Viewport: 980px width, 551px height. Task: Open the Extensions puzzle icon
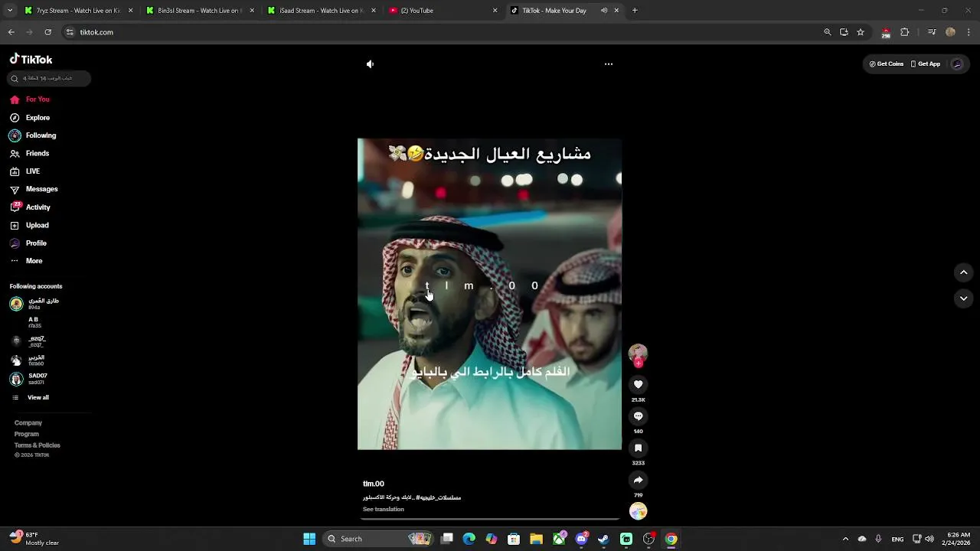coord(904,32)
